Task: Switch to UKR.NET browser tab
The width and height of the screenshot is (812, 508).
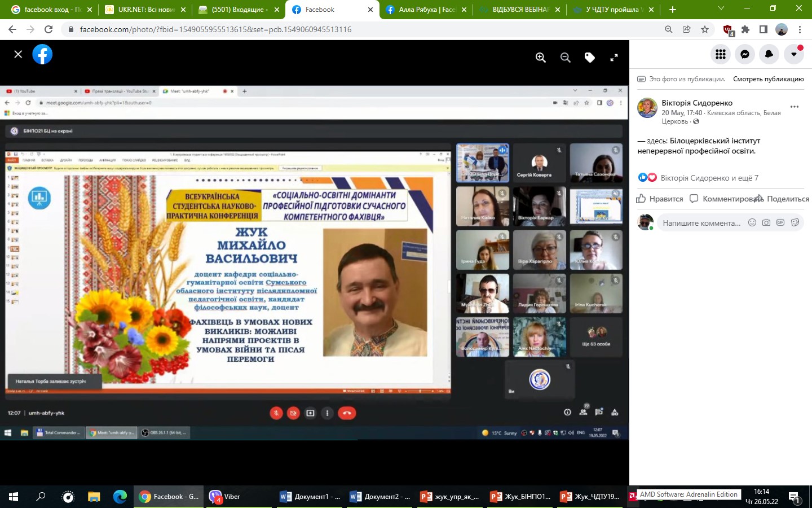Action: [x=144, y=10]
